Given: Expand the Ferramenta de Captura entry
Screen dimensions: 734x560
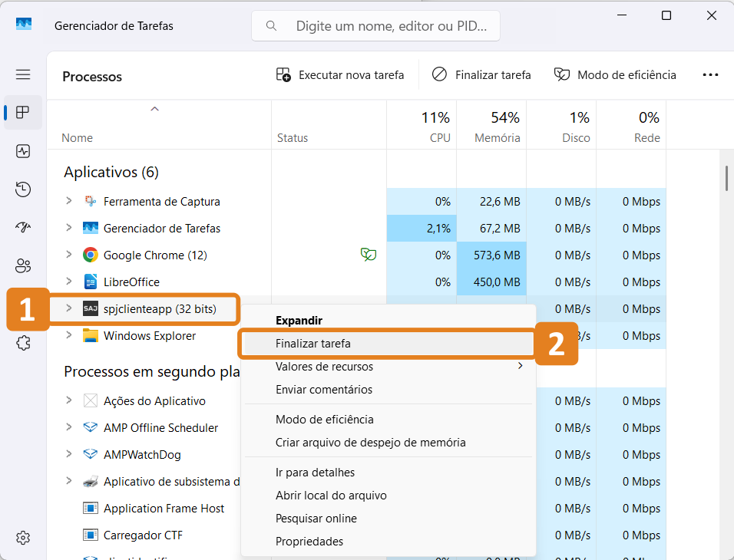Looking at the screenshot, I should (x=68, y=201).
